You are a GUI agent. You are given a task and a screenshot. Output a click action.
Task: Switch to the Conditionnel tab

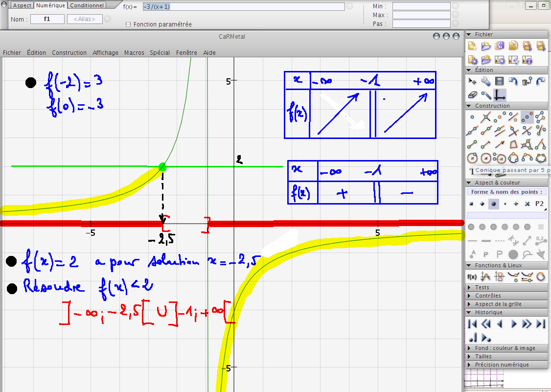(x=87, y=5)
